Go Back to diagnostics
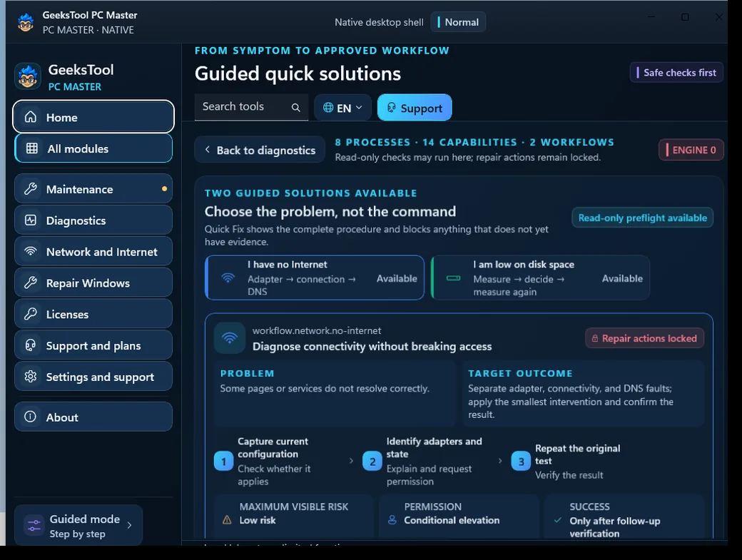Viewport: 742px width, 560px height. click(260, 150)
